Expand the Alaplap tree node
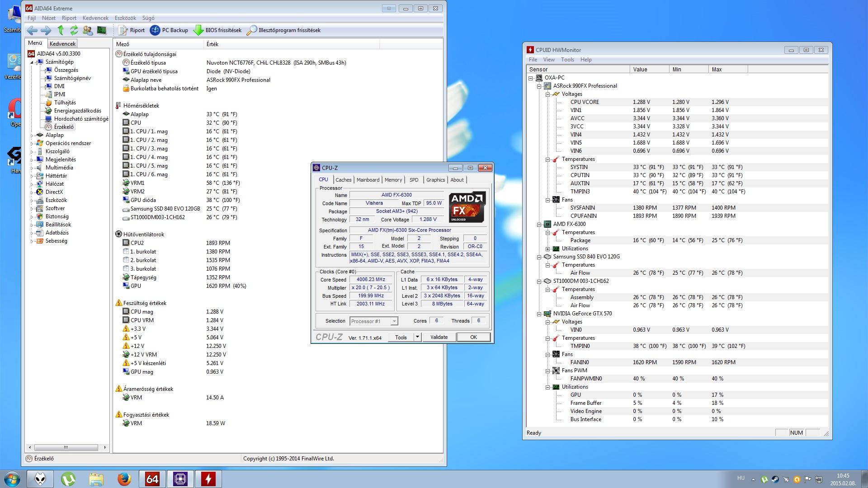The image size is (868, 488). [x=32, y=135]
